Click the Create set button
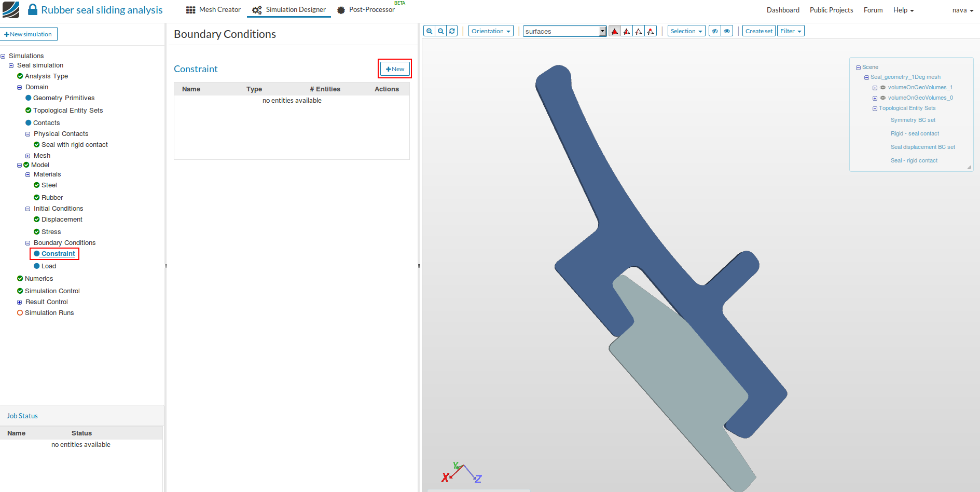The image size is (980, 492). coord(759,31)
